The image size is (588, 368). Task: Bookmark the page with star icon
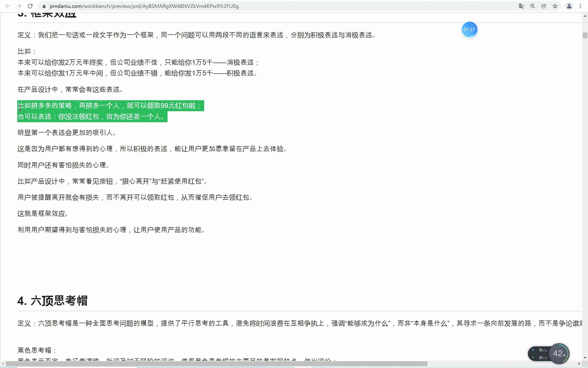555,6
